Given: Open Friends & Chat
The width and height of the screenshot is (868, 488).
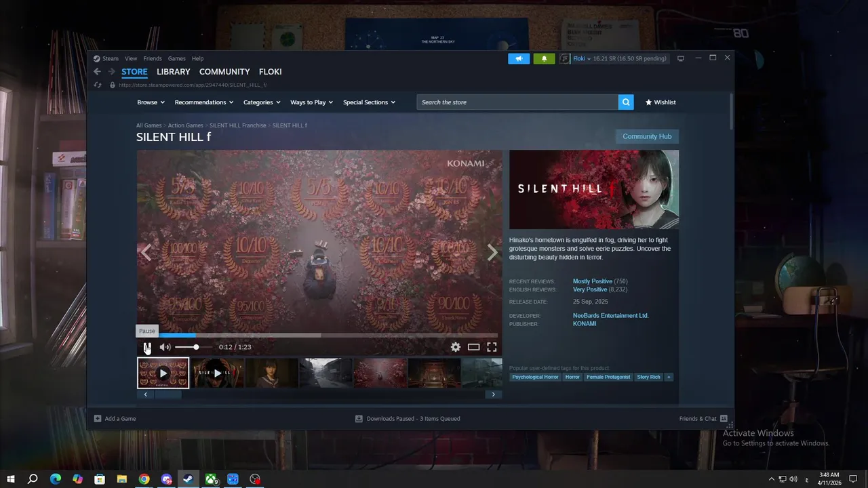Looking at the screenshot, I should [x=703, y=419].
